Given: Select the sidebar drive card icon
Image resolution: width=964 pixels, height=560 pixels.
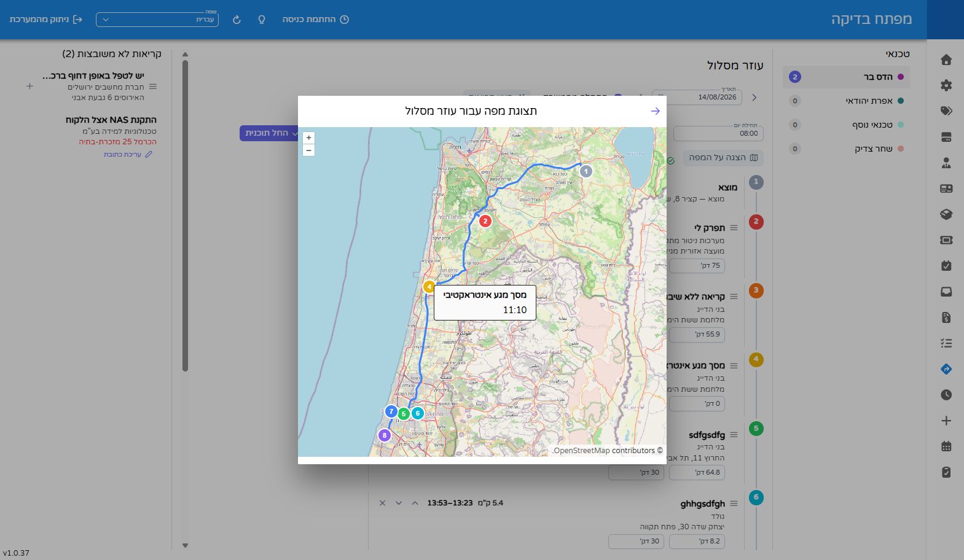Looking at the screenshot, I should pyautogui.click(x=946, y=137).
